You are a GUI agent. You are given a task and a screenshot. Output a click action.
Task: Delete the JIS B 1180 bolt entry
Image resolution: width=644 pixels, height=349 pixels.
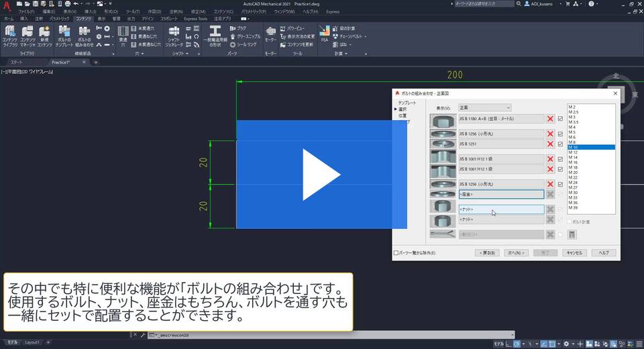(x=550, y=119)
